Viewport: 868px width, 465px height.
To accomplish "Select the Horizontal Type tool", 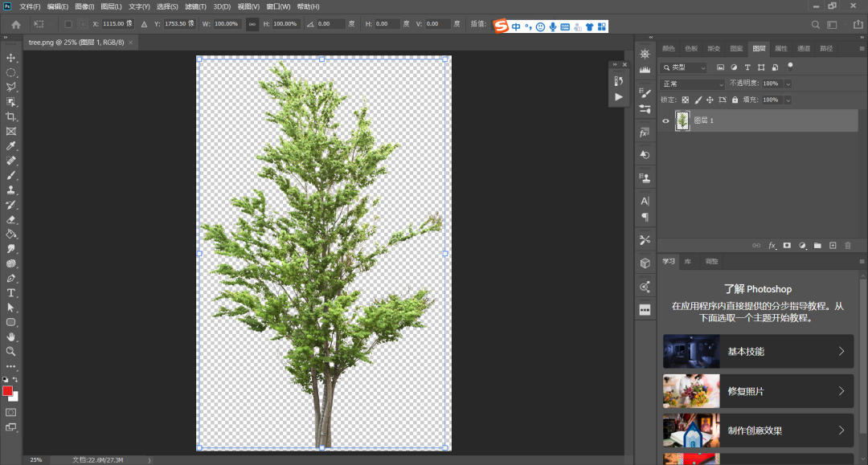I will 11,293.
